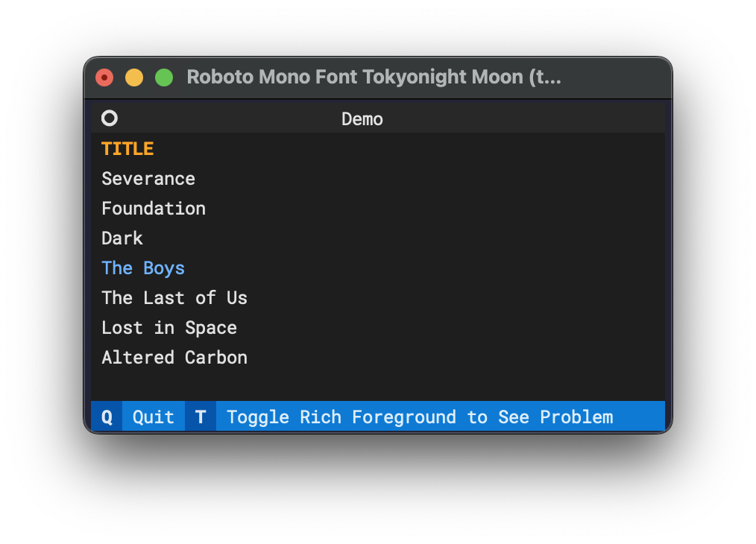Viewport: 756px width, 544px height.
Task: Click the Q key badge in footer
Action: [x=107, y=417]
